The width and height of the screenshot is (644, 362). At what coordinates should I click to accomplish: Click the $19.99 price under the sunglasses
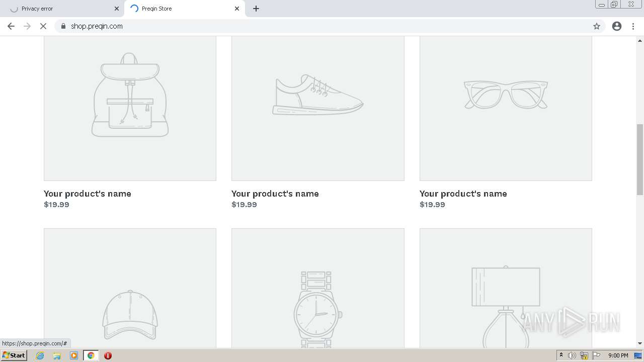(x=432, y=205)
